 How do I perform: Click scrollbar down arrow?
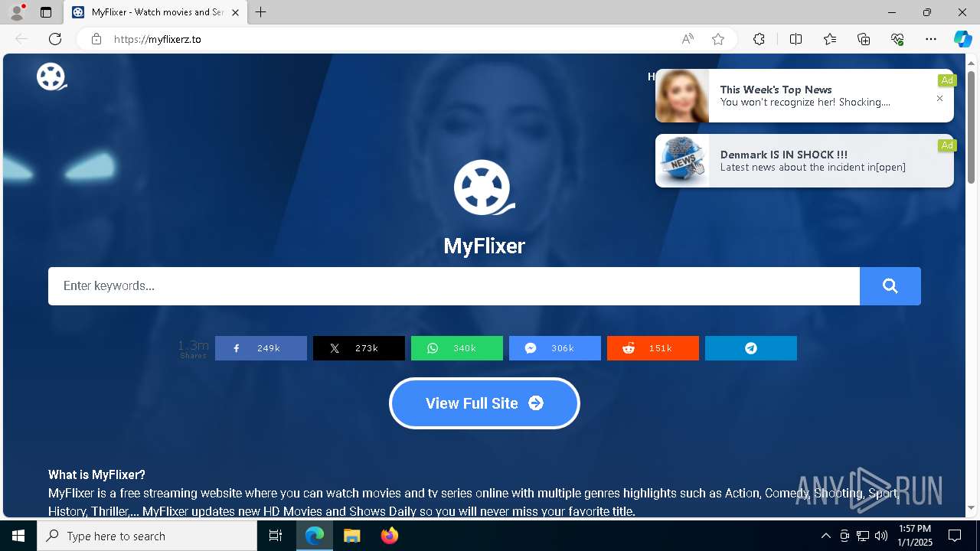[971, 508]
